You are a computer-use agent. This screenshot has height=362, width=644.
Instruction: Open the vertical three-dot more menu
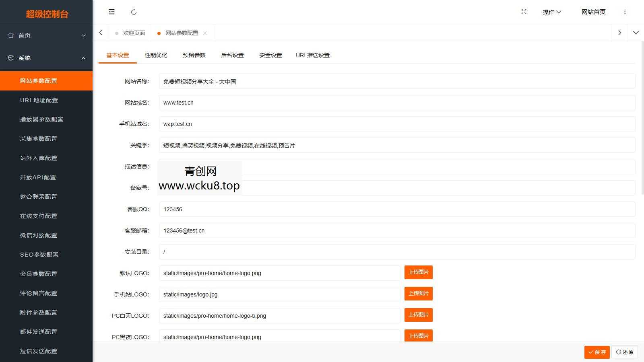click(625, 12)
